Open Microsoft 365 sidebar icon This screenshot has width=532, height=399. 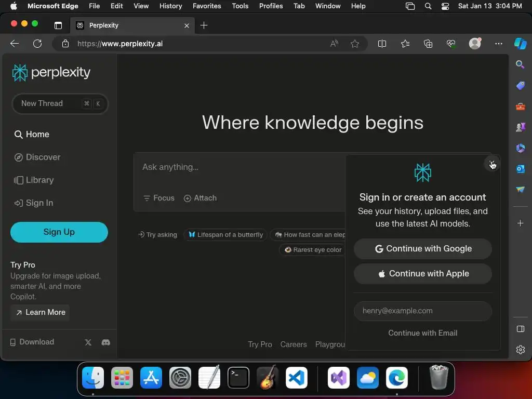pyautogui.click(x=520, y=148)
